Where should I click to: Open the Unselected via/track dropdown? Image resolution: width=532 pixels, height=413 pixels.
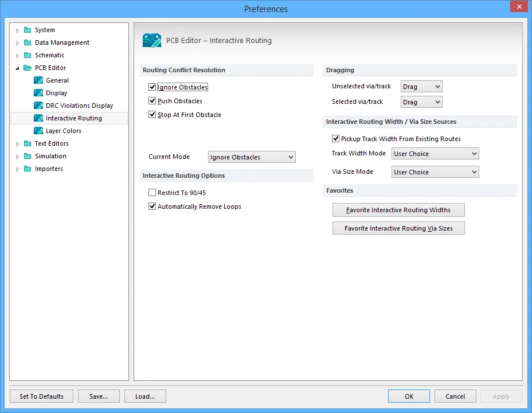pos(421,87)
